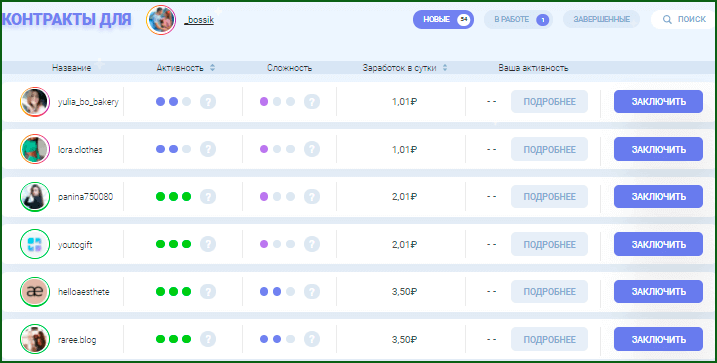Screen dimensions: 717x363
Task: Open yulia_bo_bakery avatar thumbnail
Action: tap(35, 101)
